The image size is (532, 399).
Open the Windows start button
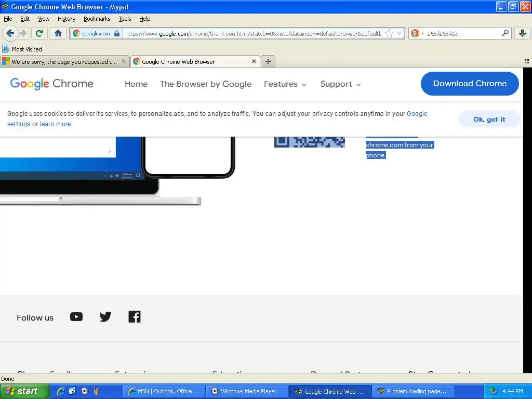coord(24,391)
